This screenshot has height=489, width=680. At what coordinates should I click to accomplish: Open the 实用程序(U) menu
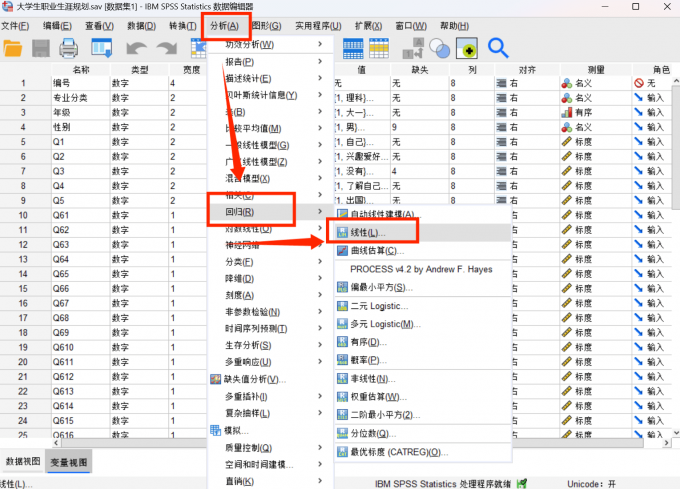(x=318, y=26)
